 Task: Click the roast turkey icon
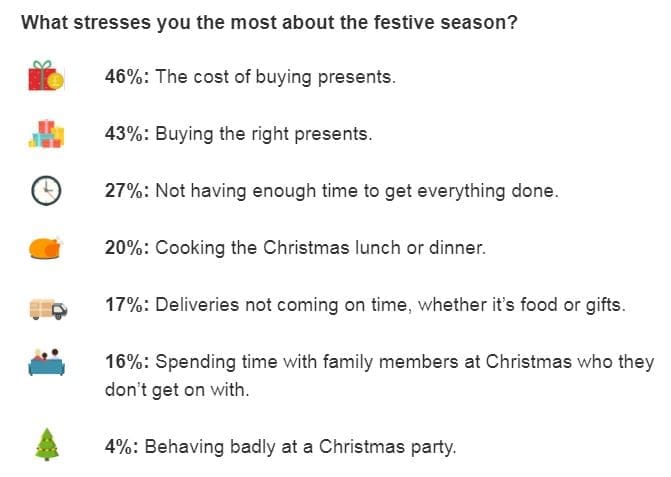[46, 248]
